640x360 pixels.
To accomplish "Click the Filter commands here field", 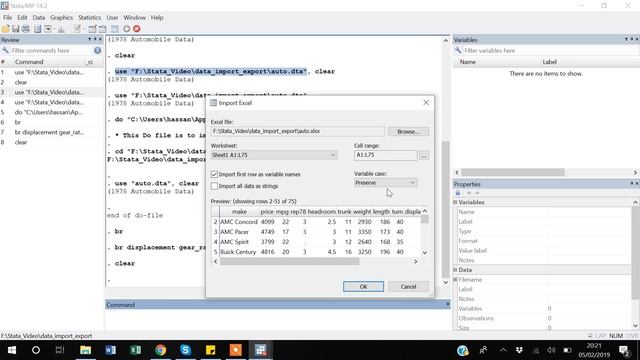I will click(x=51, y=51).
